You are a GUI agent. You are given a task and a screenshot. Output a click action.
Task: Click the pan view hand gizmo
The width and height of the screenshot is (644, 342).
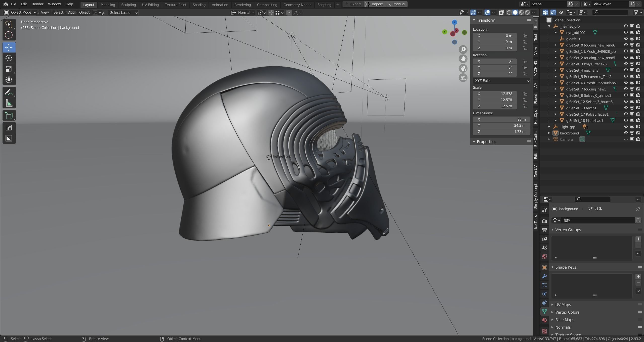(463, 59)
